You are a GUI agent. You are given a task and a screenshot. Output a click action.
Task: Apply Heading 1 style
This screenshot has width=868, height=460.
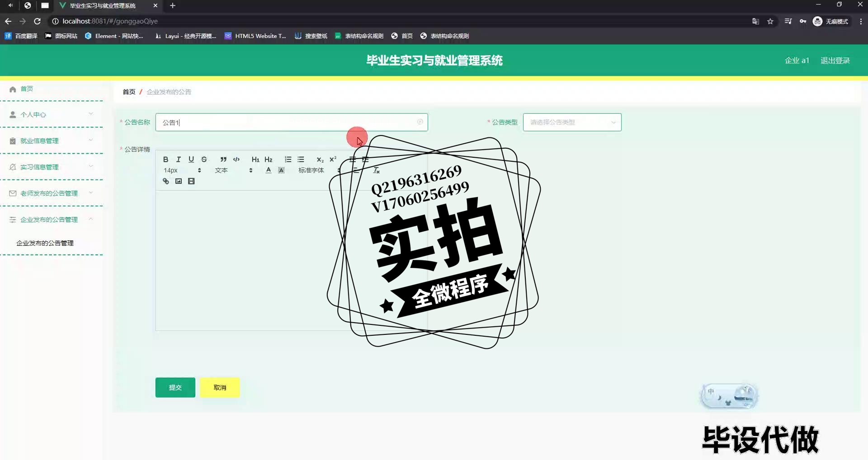(x=255, y=160)
